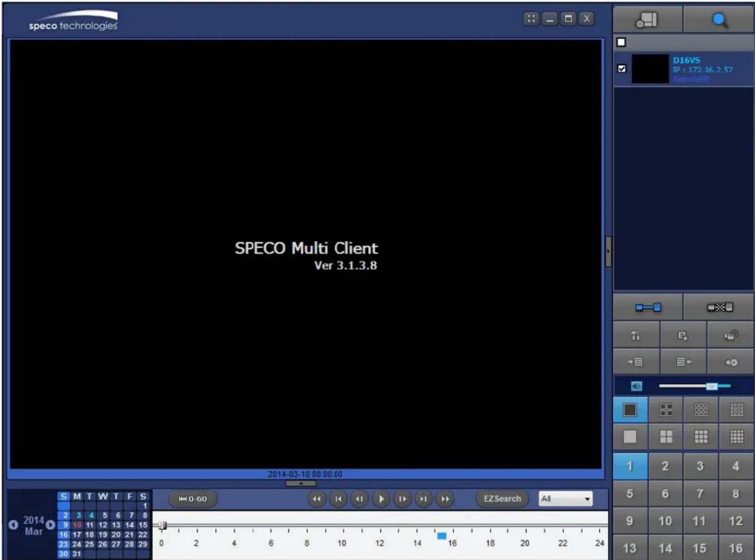
Task: Select the solid 4-split layout icon
Action: point(665,436)
